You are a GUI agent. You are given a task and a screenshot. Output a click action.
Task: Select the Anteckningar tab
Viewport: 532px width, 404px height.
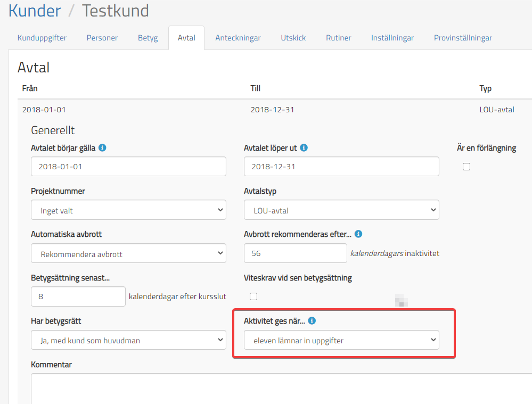pyautogui.click(x=238, y=38)
